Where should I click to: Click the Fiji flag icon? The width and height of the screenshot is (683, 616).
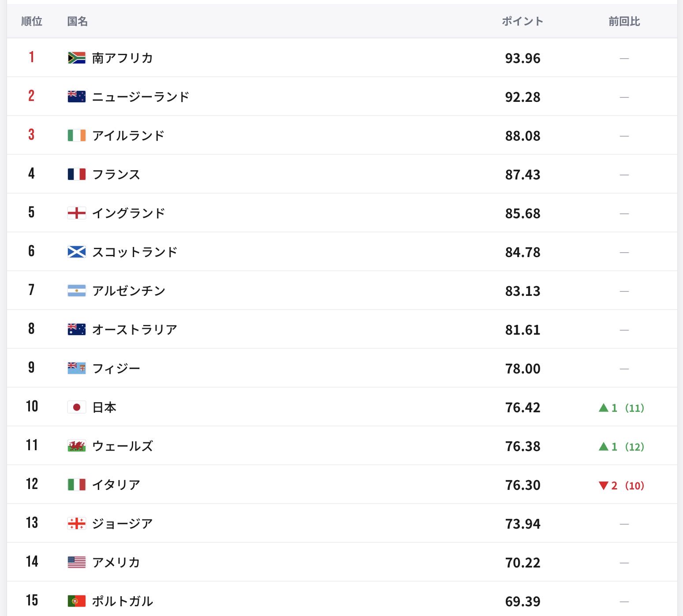pos(76,368)
